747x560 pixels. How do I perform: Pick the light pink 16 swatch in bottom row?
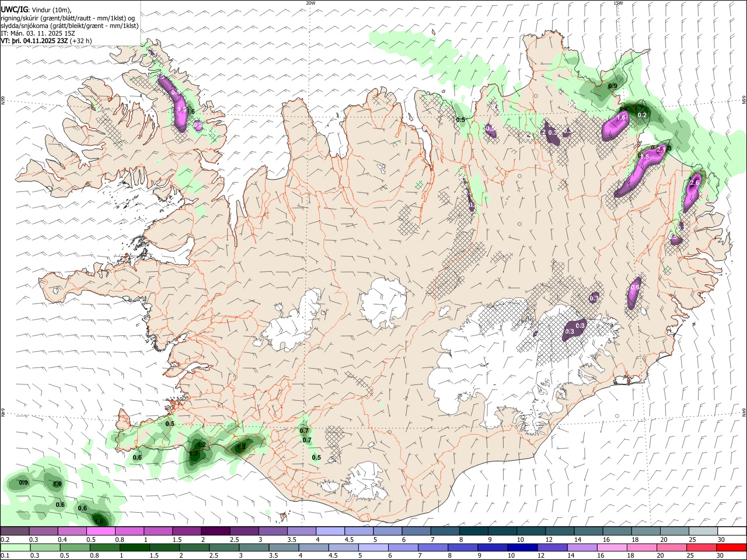coord(612,548)
